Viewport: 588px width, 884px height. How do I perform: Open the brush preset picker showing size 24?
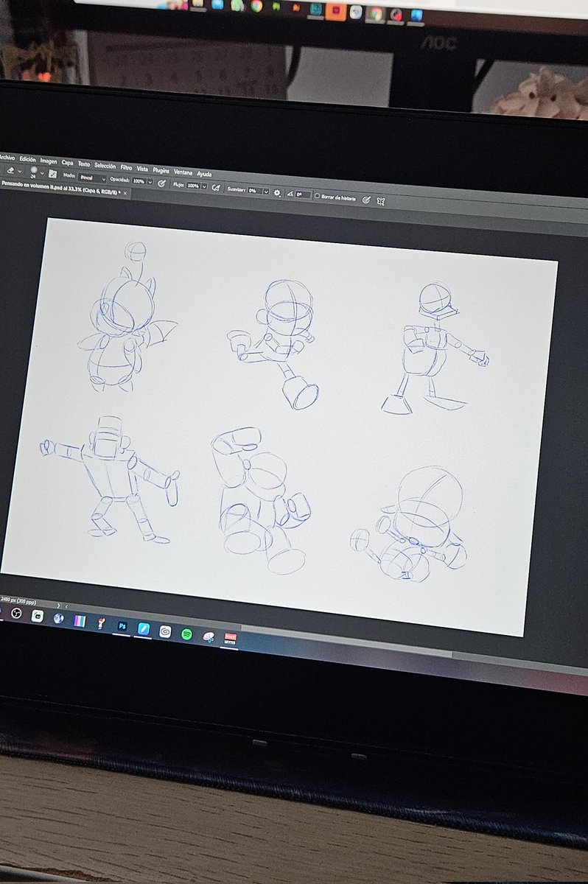[34, 172]
